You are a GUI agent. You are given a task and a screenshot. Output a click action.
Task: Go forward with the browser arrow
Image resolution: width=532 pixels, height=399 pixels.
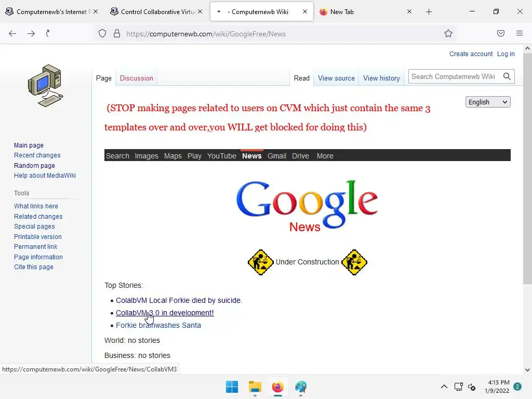[31, 33]
